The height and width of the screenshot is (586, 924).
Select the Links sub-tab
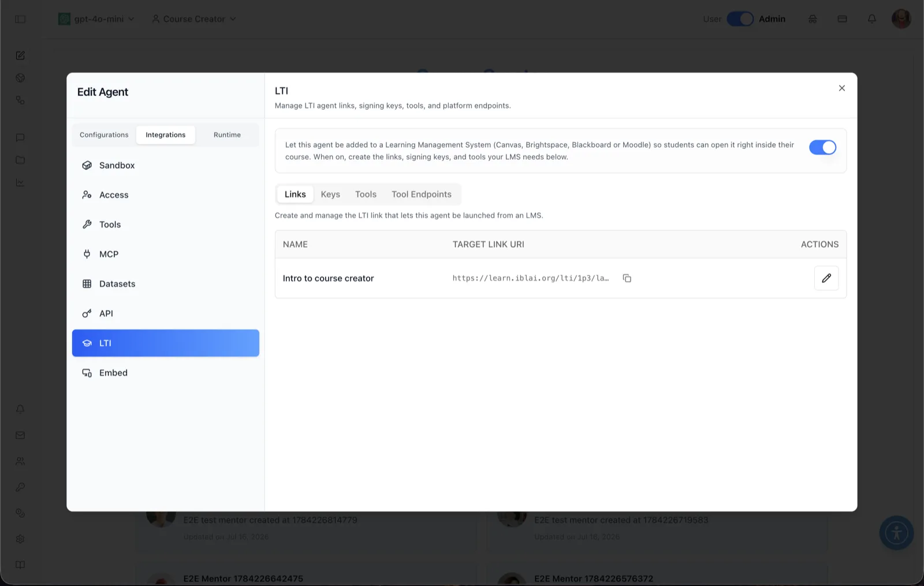(295, 195)
